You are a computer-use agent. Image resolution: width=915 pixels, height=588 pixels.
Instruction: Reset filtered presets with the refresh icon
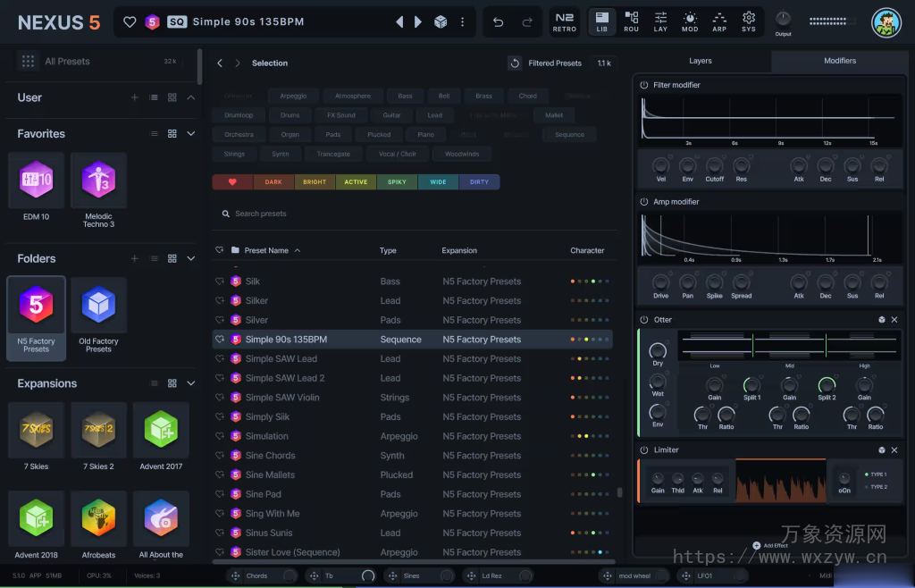click(x=515, y=63)
